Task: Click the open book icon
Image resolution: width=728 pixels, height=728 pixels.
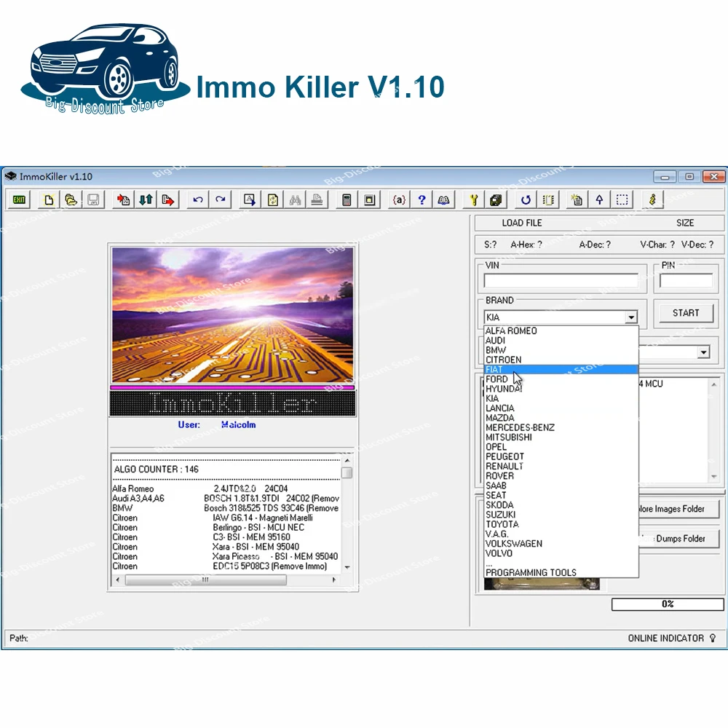Action: point(444,200)
